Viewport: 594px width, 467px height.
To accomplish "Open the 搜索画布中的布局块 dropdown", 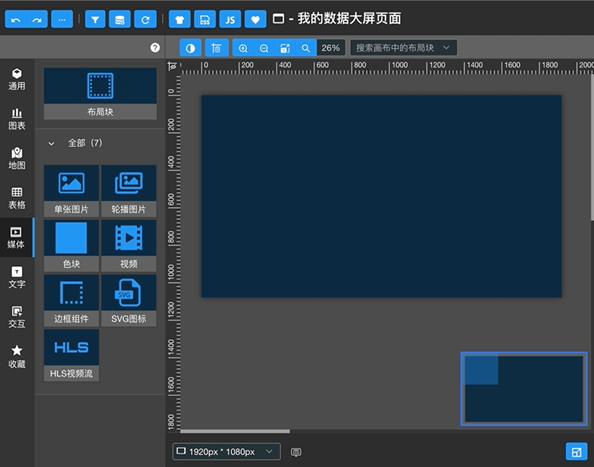I will [x=403, y=48].
